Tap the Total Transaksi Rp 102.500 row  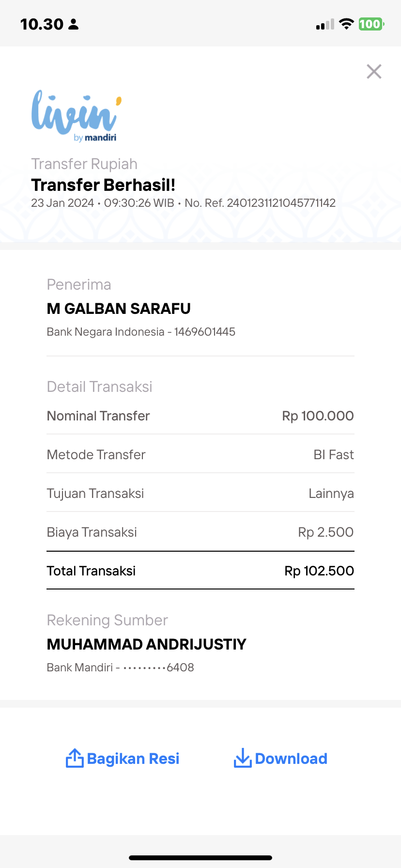pyautogui.click(x=200, y=571)
